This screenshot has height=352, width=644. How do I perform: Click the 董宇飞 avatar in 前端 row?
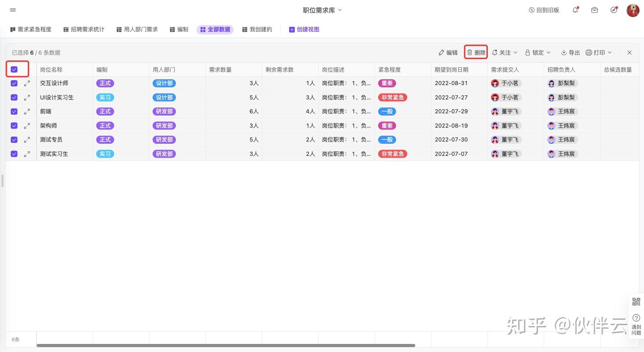(495, 112)
